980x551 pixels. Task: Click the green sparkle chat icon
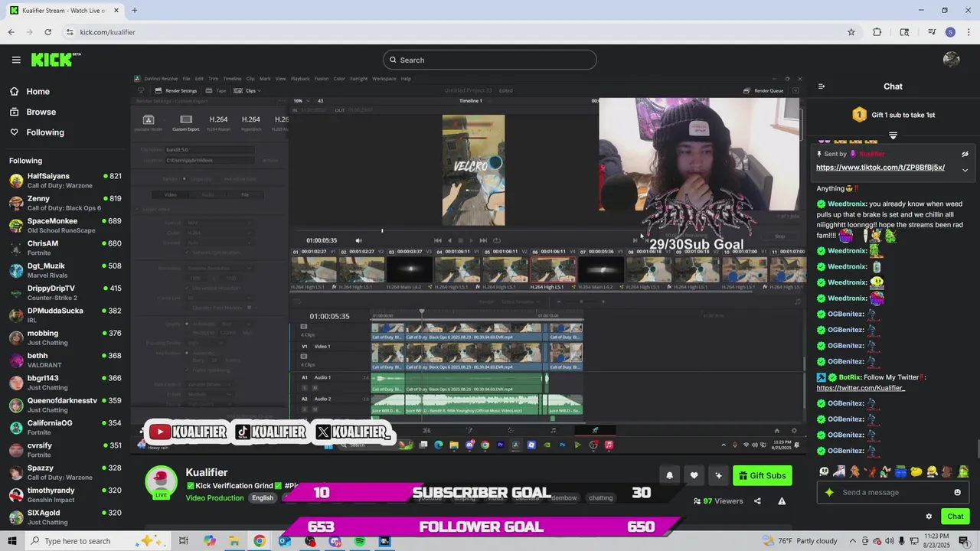[x=829, y=492]
